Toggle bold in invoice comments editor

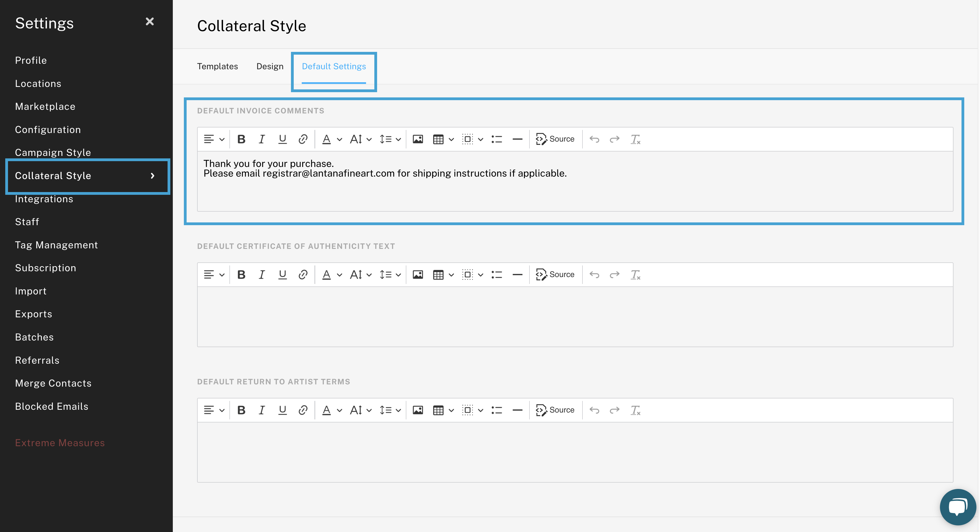click(x=241, y=139)
